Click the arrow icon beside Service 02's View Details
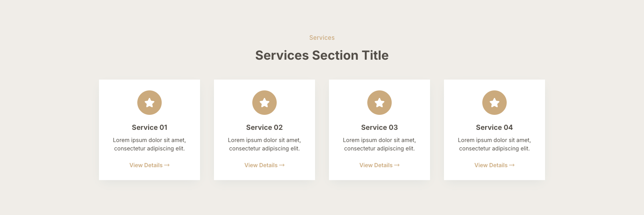 click(282, 165)
